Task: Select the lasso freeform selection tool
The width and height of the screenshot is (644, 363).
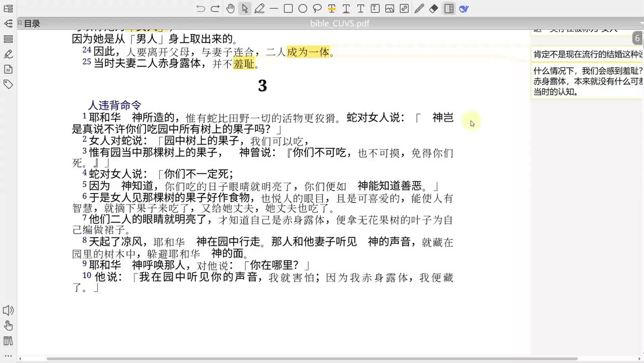Action: [317, 9]
